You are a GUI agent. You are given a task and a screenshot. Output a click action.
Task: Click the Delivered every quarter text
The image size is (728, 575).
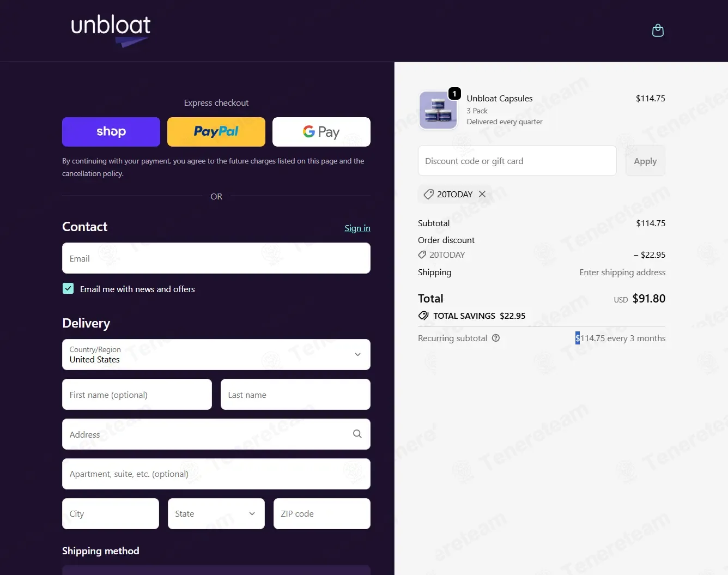[x=505, y=122]
